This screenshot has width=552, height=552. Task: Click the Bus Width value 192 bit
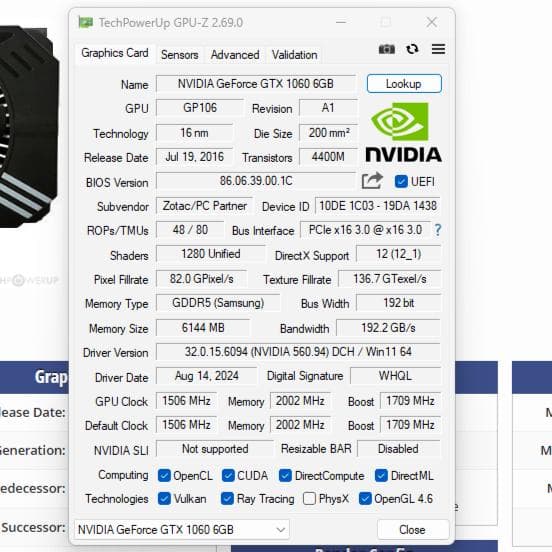(399, 303)
